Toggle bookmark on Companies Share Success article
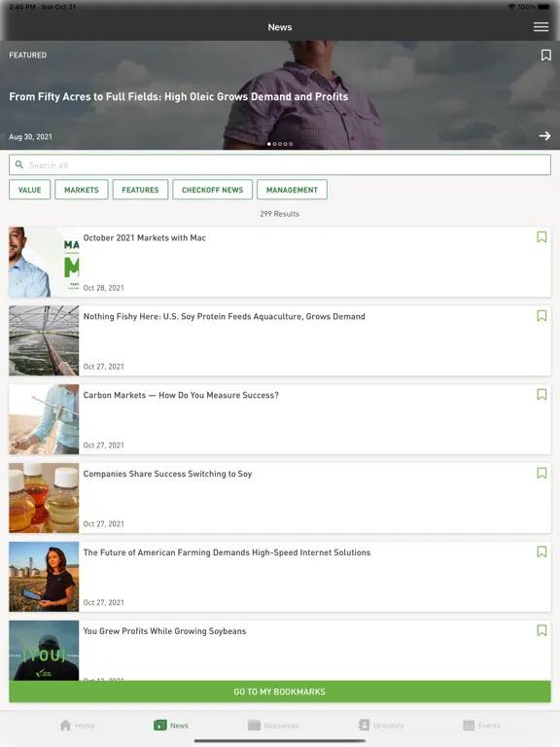Viewport: 560px width, 747px height. [542, 473]
